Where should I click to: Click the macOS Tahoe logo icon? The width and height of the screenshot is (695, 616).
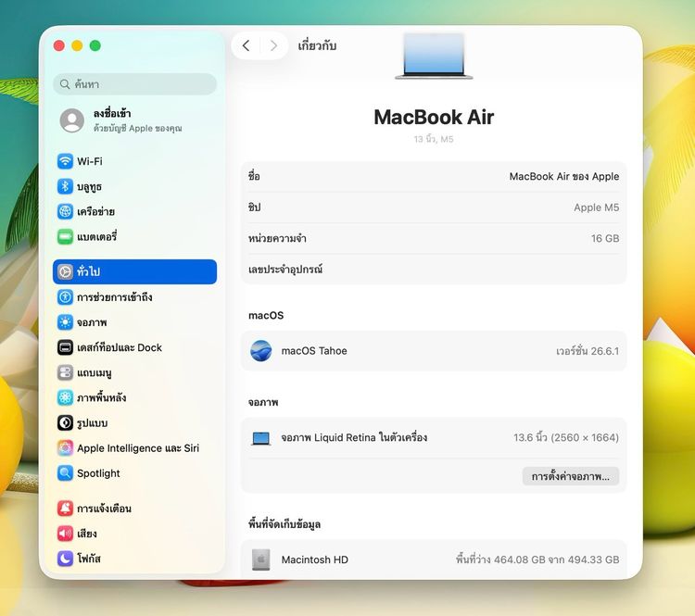coord(261,351)
